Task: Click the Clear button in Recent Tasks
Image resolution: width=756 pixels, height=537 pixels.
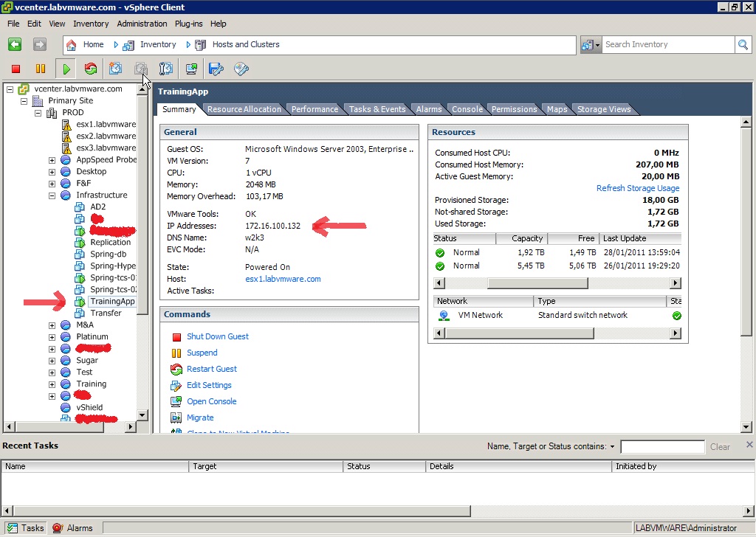Action: pos(720,447)
